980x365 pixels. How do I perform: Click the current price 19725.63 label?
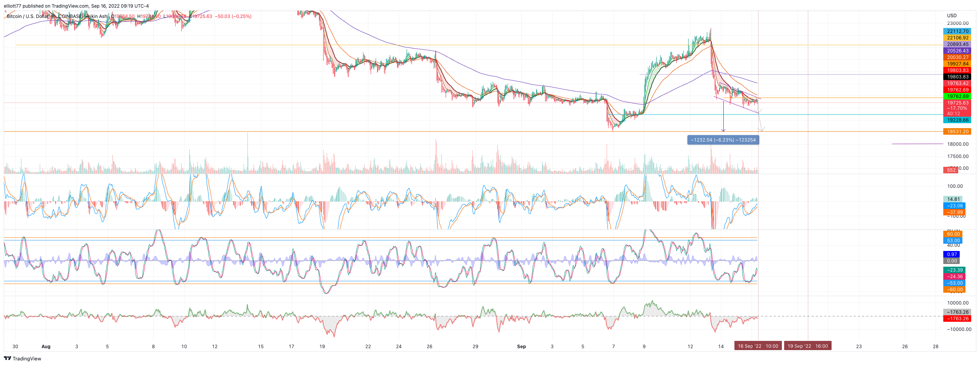point(957,103)
